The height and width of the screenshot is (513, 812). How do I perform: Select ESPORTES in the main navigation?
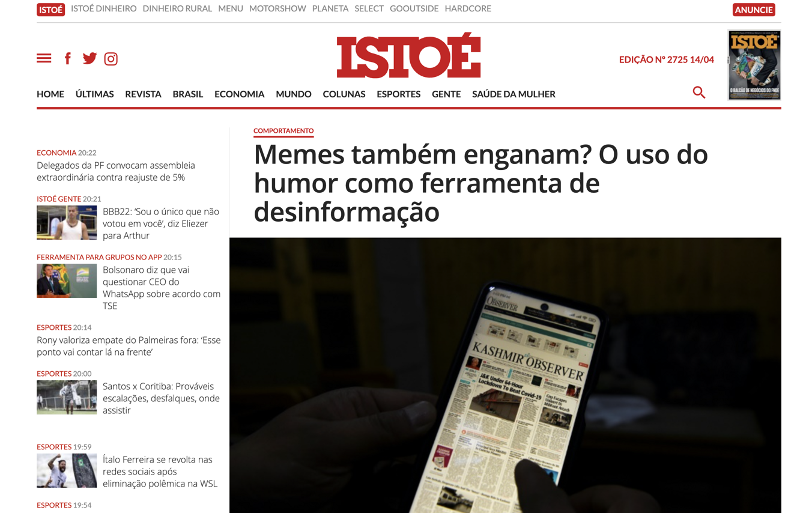pos(399,94)
